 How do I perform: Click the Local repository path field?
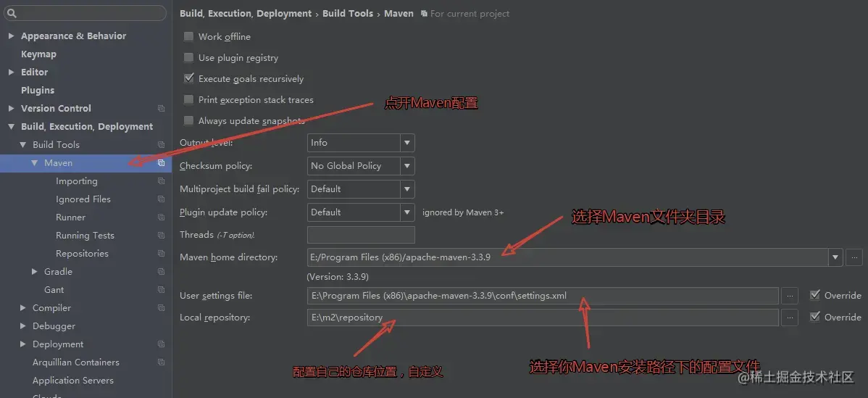pos(543,318)
